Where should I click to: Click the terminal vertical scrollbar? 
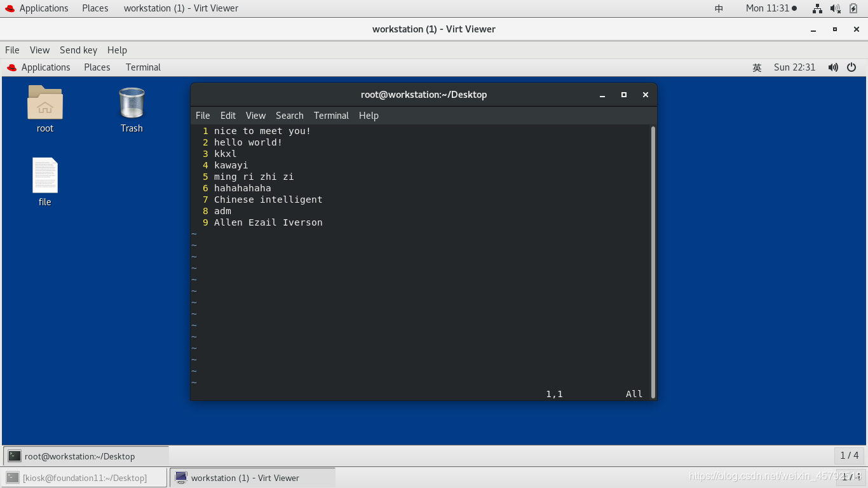coord(653,262)
